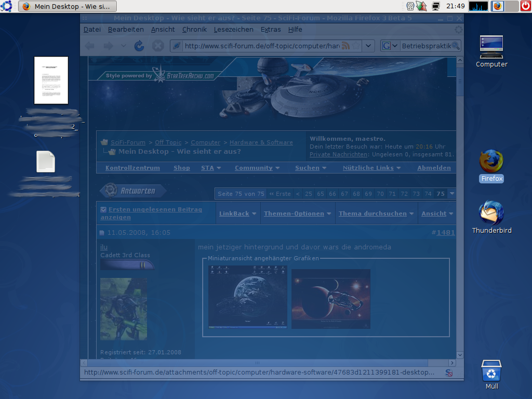
Task: Toggle the 'Ersten ungelesenen Beitrag anzeigen' checkmark icon
Action: coord(103,209)
